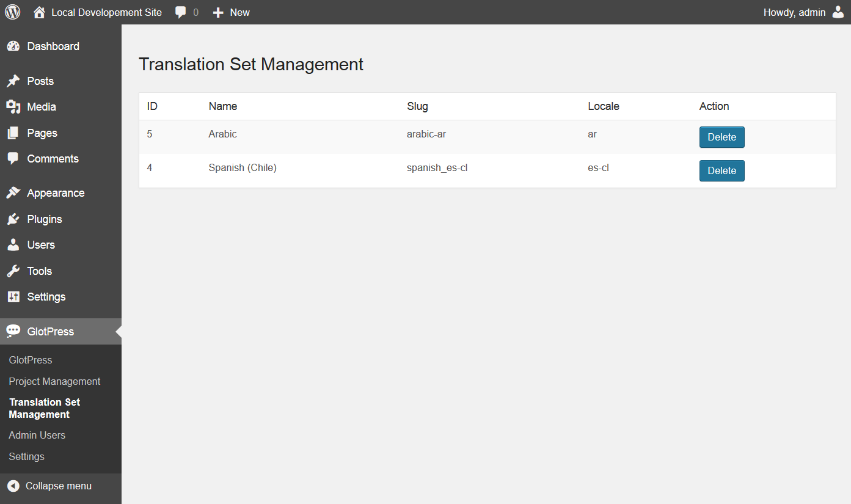851x504 pixels.
Task: Open Project Management submenu
Action: (54, 382)
